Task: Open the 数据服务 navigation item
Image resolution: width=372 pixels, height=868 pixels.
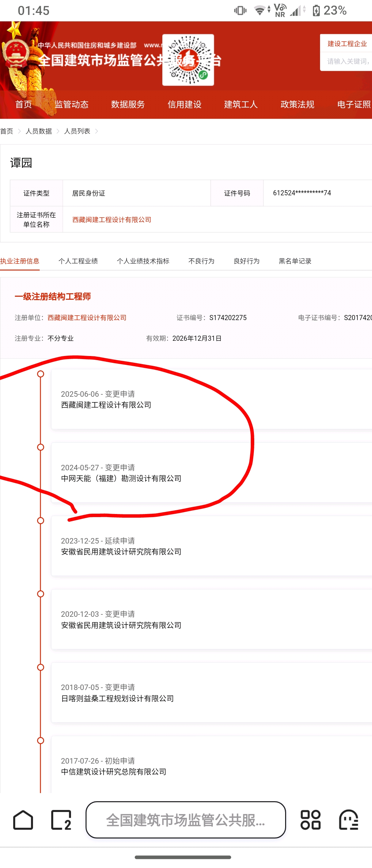Action: 128,104
